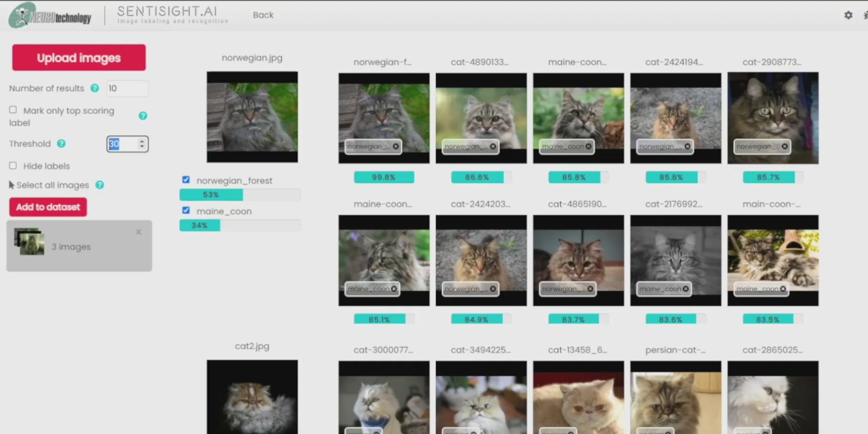Toggle the Hide labels checkbox
This screenshot has height=434, width=868.
pyautogui.click(x=13, y=165)
